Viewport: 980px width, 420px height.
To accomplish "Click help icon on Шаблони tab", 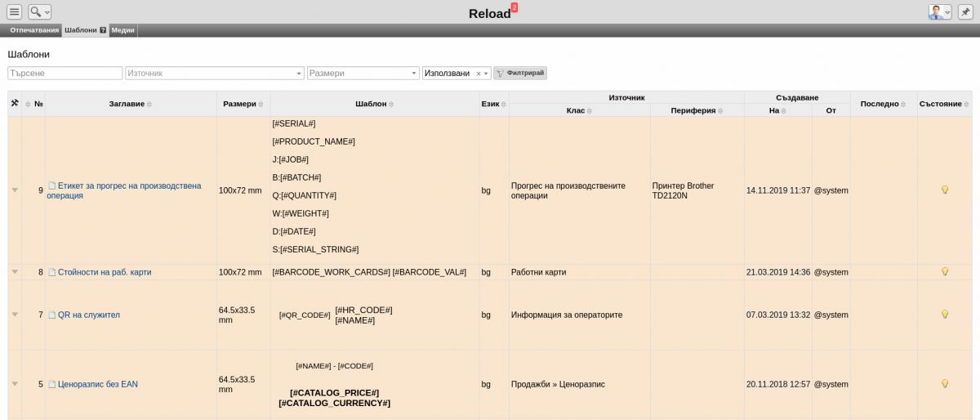I will (103, 30).
